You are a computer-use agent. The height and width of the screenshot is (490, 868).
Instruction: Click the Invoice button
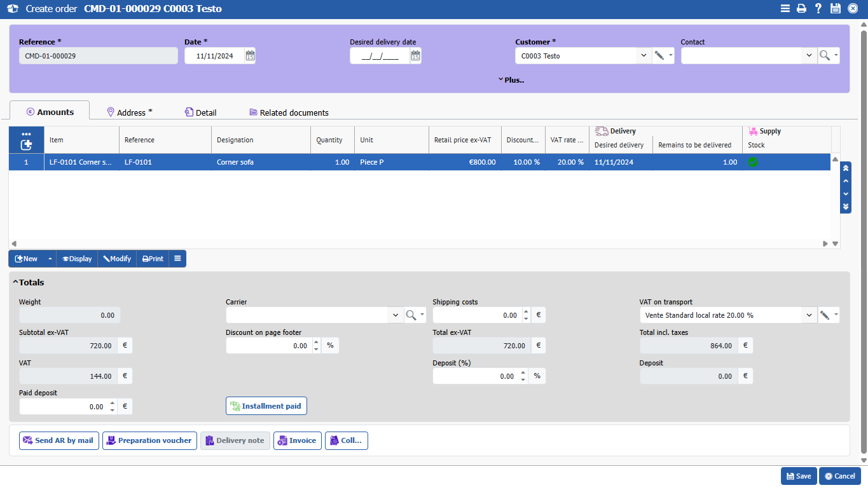(297, 440)
